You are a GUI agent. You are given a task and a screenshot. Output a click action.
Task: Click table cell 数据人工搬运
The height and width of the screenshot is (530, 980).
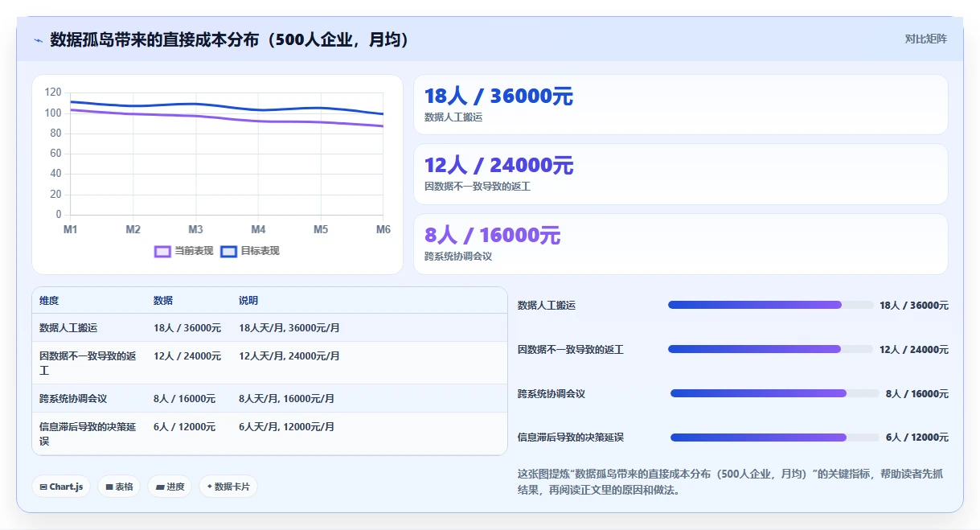coord(68,328)
